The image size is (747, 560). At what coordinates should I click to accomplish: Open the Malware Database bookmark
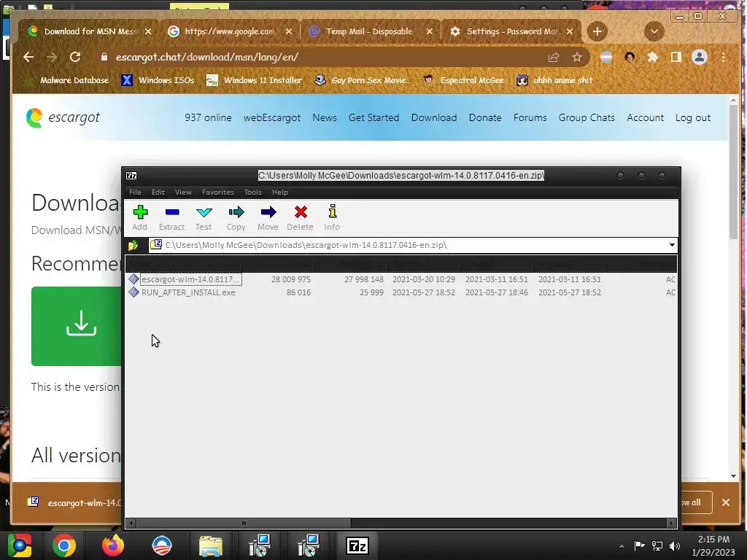pos(66,80)
